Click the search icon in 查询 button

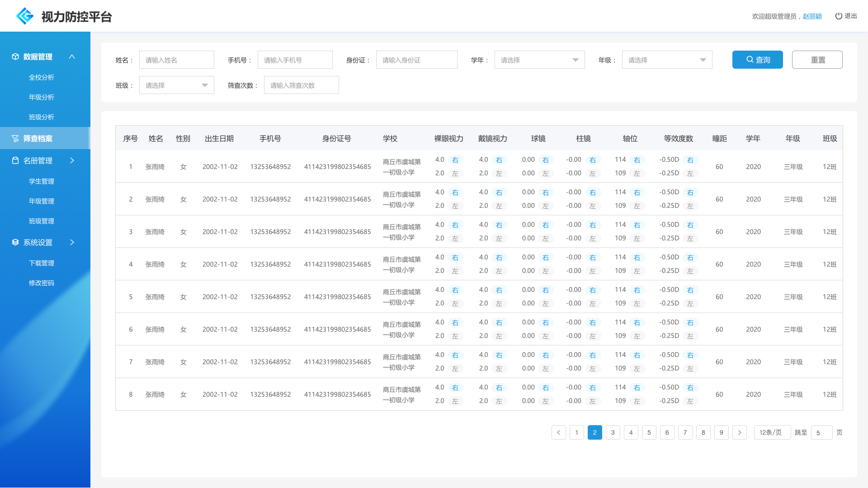(x=750, y=60)
